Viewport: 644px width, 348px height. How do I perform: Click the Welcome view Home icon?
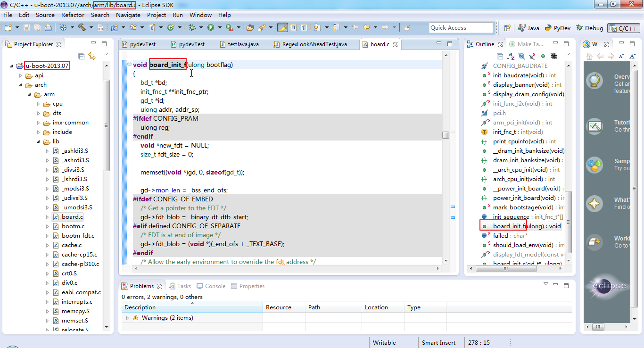pos(589,56)
